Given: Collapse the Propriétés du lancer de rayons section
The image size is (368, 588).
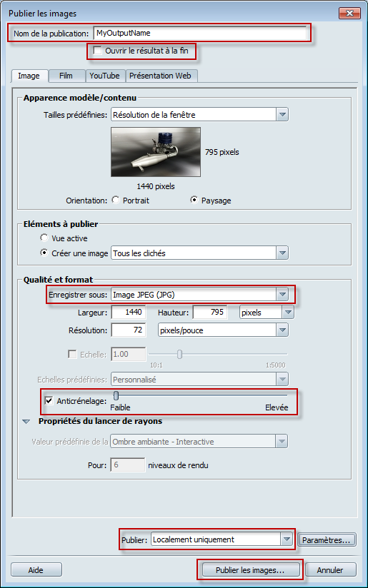Looking at the screenshot, I should point(26,422).
